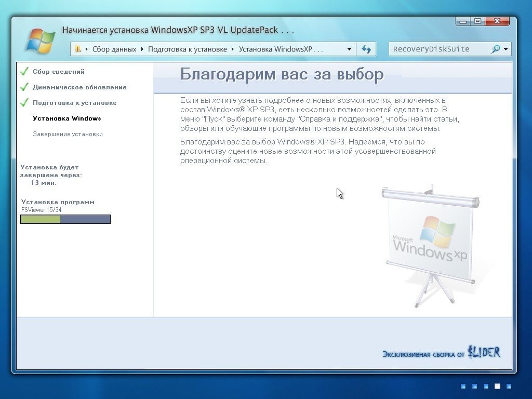
Task: Click the 'Благодарим вас за выбор' heading
Action: coord(282,74)
